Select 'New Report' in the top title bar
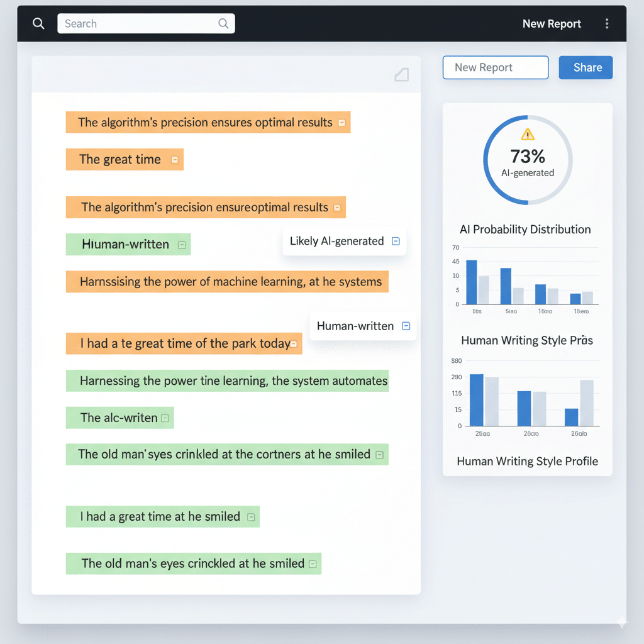This screenshot has width=644, height=644. click(x=552, y=23)
